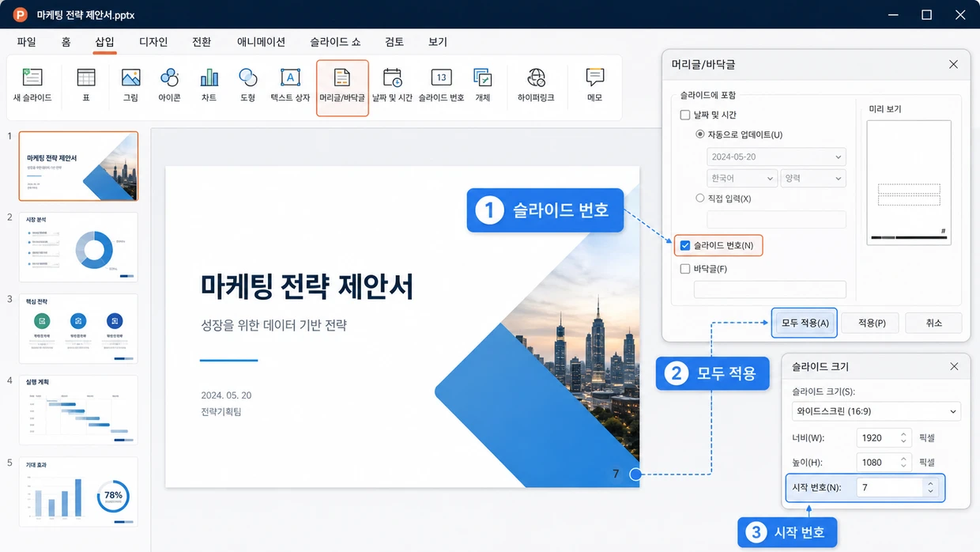Increase the 너비(W) value with up arrow
This screenshot has height=552, width=980.
[x=903, y=434]
